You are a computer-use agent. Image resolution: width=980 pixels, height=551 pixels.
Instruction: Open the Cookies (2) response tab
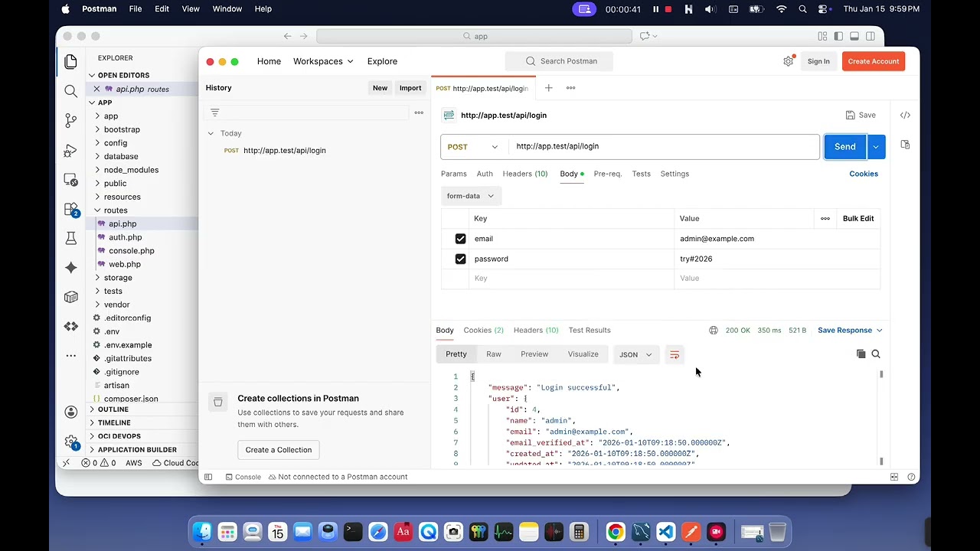point(483,331)
